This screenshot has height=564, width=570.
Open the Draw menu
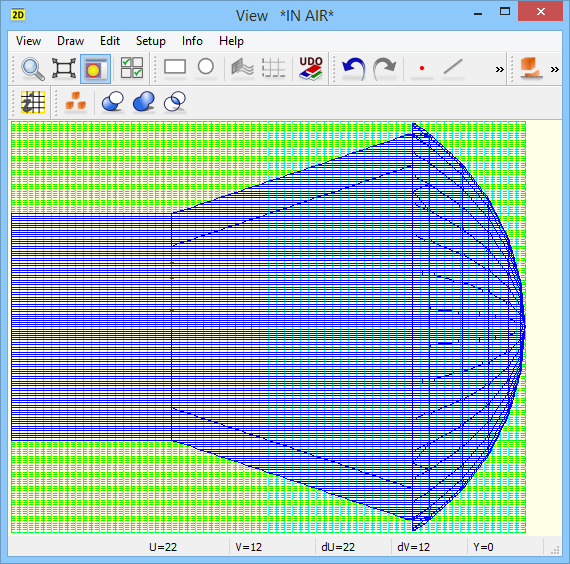[x=71, y=41]
